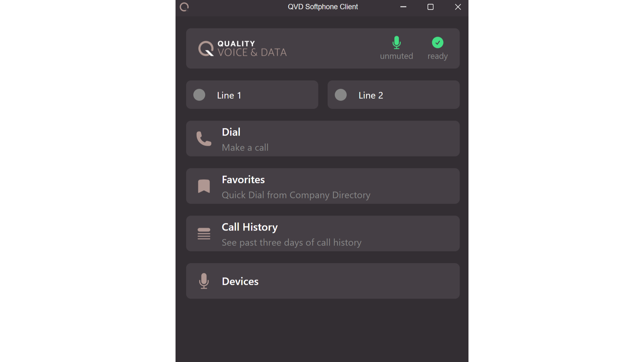
Task: Click the QVD Softphone Client title bar
Action: click(323, 7)
